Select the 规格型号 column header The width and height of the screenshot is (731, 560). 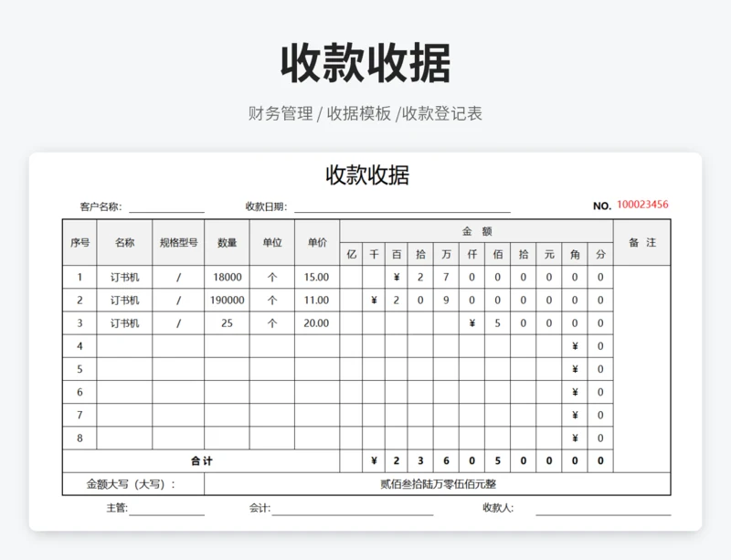click(178, 242)
